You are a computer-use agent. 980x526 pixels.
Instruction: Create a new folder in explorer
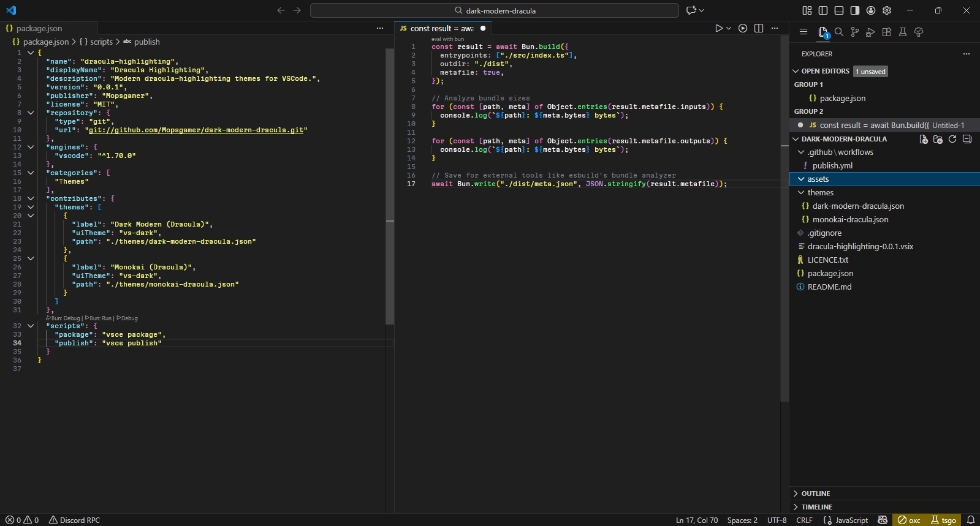click(x=938, y=139)
